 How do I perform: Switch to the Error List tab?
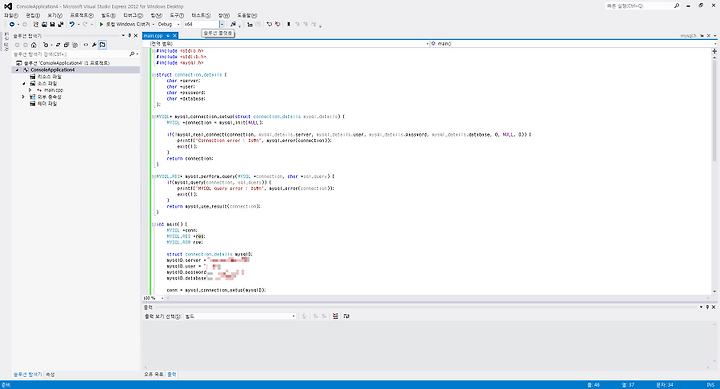click(154, 374)
